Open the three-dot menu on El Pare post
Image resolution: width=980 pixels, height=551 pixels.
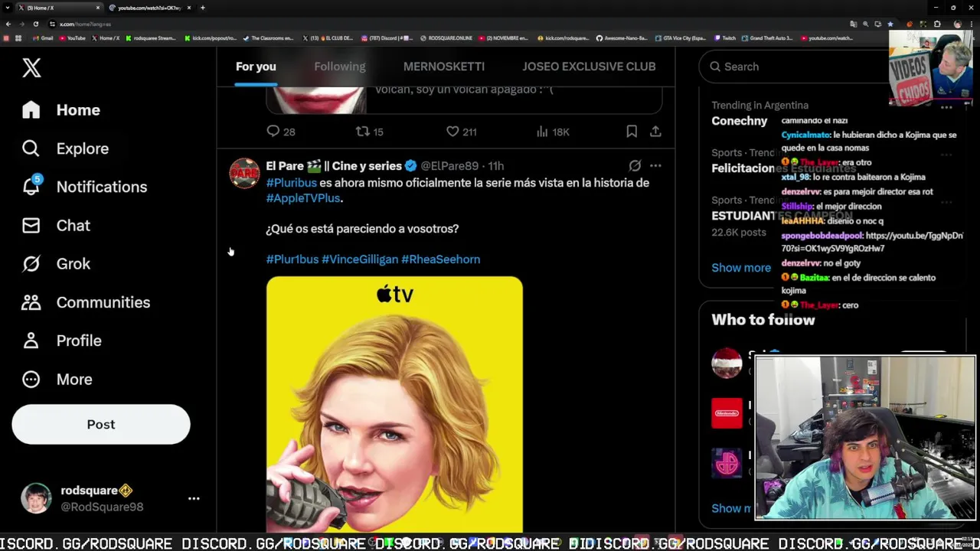click(x=655, y=165)
